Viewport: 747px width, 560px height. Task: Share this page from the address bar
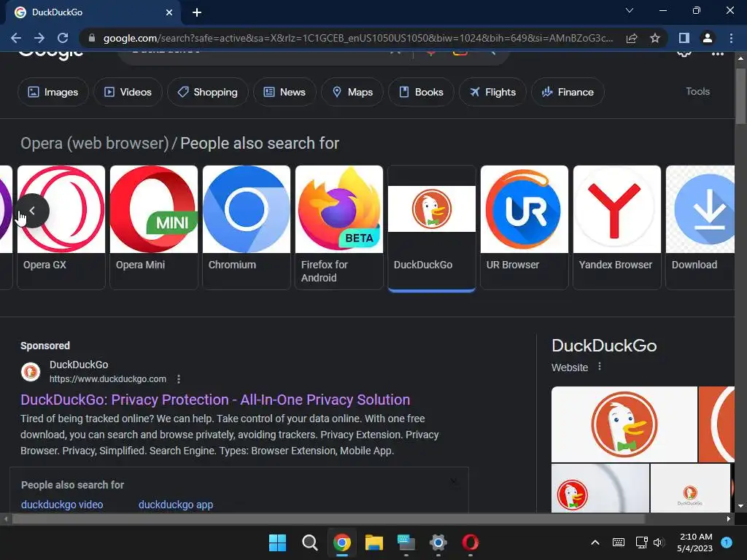(632, 38)
